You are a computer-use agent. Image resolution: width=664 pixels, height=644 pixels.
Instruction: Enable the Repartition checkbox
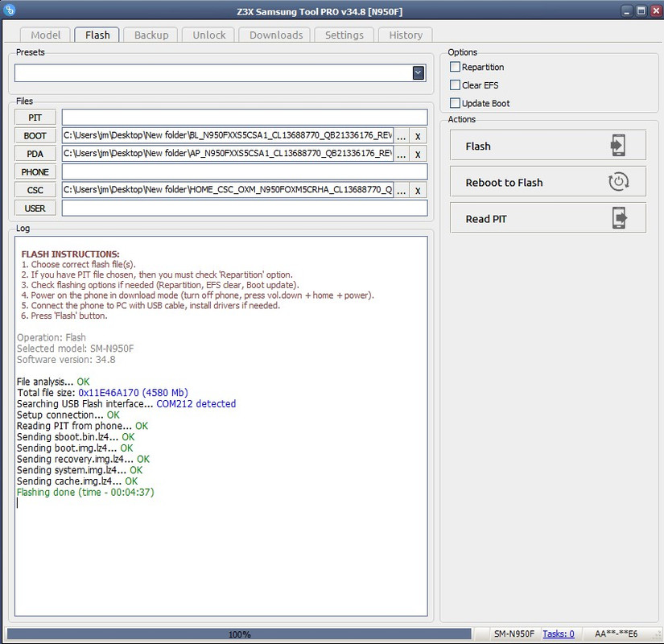(x=455, y=67)
